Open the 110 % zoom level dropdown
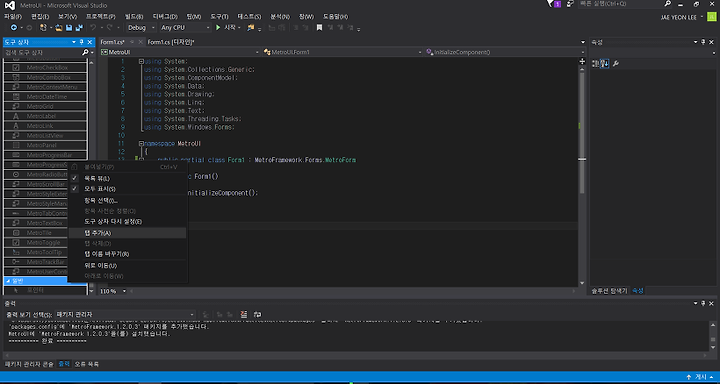The height and width of the screenshot is (384, 720). click(113, 291)
